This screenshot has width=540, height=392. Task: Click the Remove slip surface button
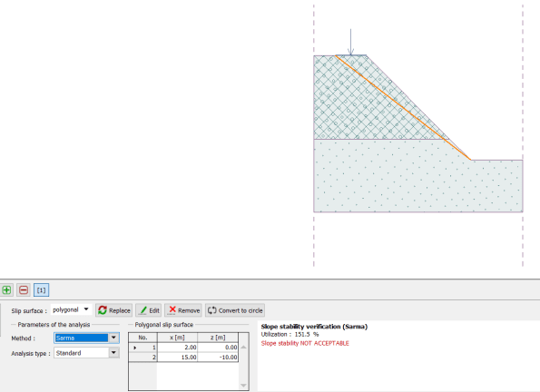(184, 310)
